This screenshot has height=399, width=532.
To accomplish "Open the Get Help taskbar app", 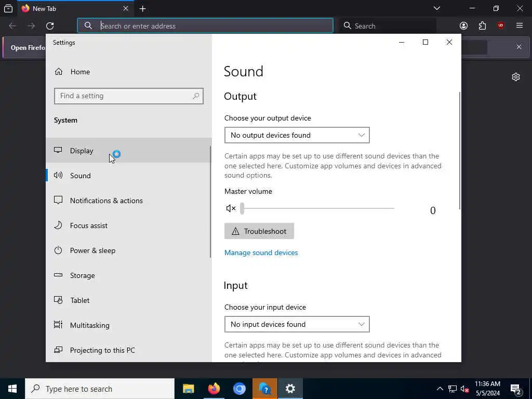I will tap(264, 389).
